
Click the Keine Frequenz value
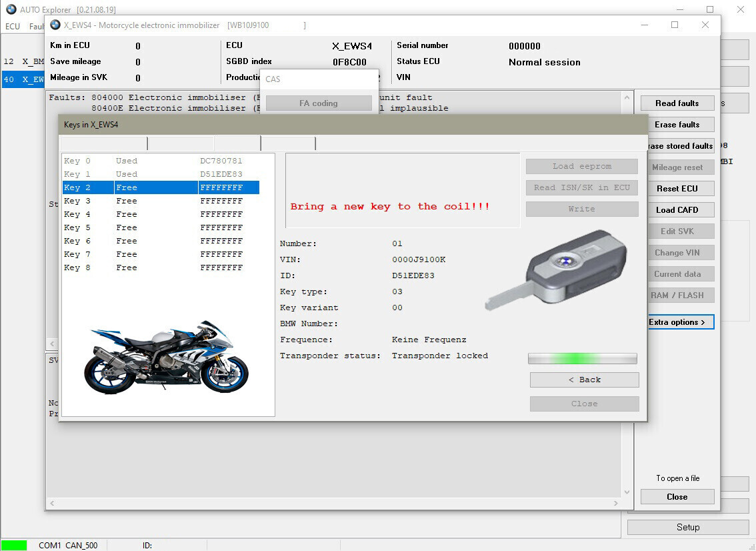429,340
